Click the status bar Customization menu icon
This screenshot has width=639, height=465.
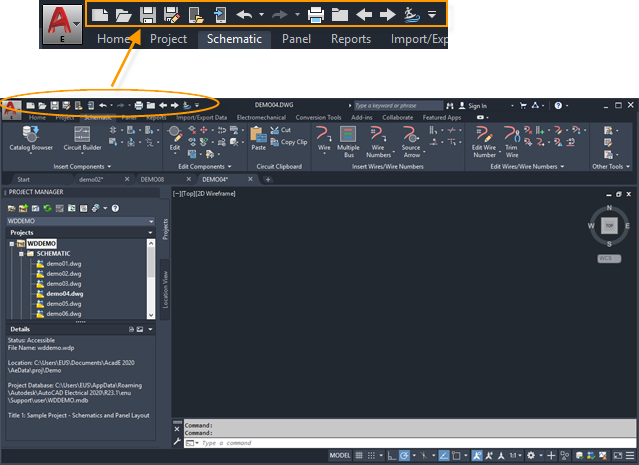630,455
